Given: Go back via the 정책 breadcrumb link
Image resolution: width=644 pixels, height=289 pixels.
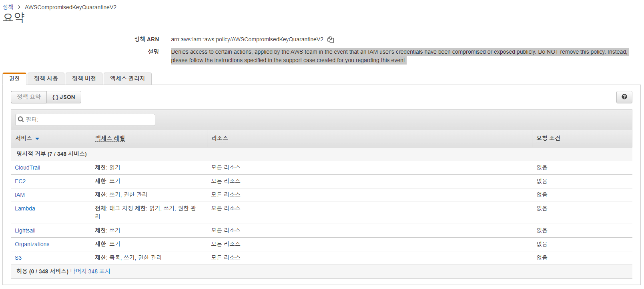Looking at the screenshot, I should pyautogui.click(x=8, y=7).
